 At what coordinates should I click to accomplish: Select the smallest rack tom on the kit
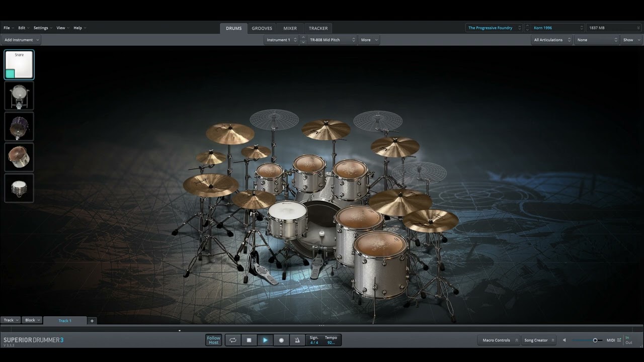[x=270, y=178]
